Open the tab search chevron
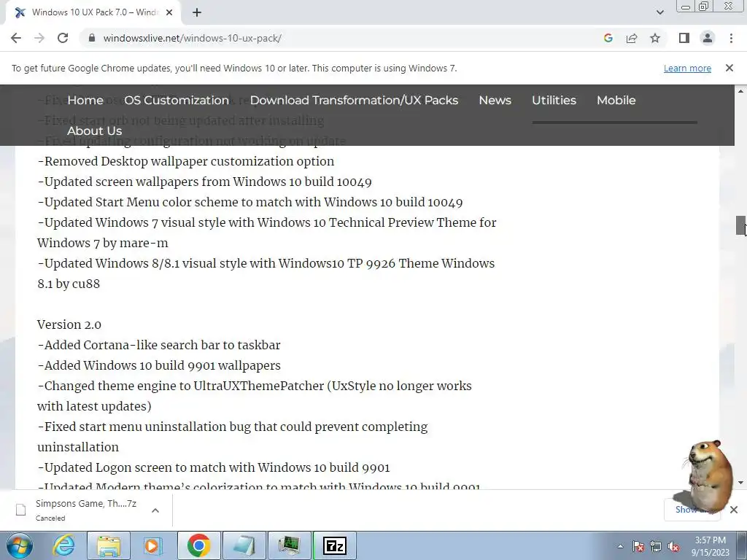This screenshot has height=560, width=747. click(659, 12)
